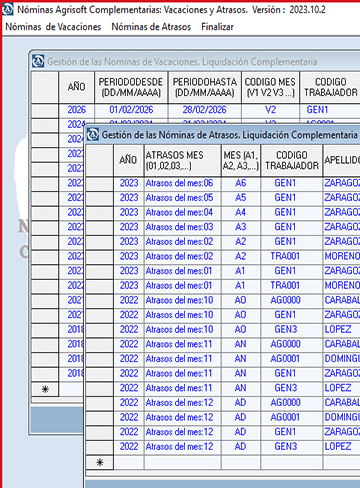Select GEN3 cell in the AO row
The image size is (360, 488).
point(292,330)
